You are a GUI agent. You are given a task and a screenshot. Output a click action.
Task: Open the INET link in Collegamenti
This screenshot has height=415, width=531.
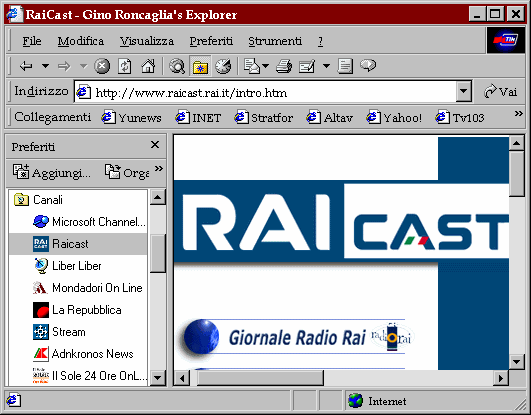pyautogui.click(x=198, y=118)
